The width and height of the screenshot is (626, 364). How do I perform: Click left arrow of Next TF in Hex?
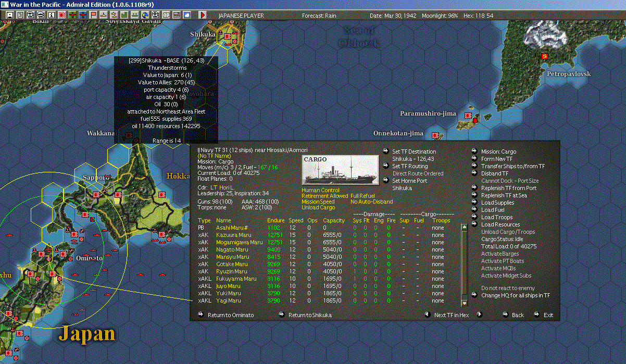428,315
